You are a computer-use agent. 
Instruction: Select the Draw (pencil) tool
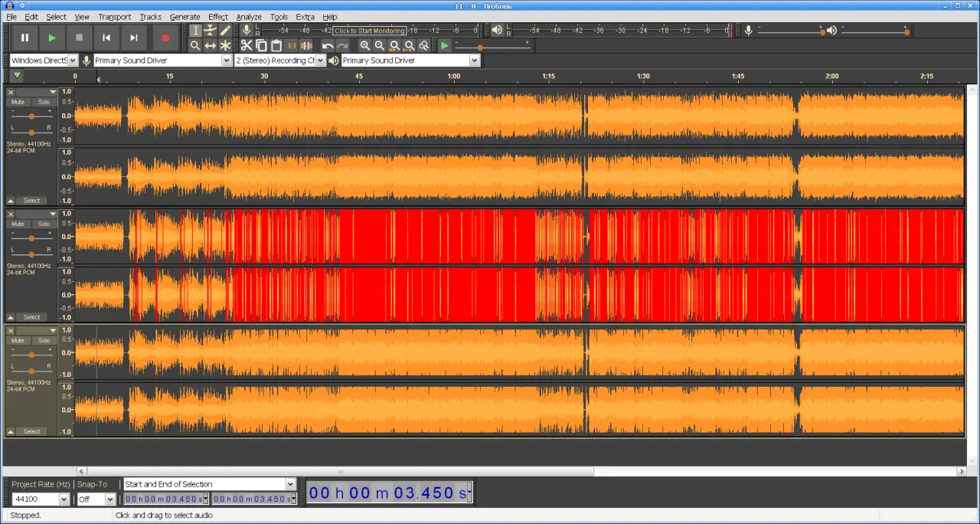coord(225,31)
